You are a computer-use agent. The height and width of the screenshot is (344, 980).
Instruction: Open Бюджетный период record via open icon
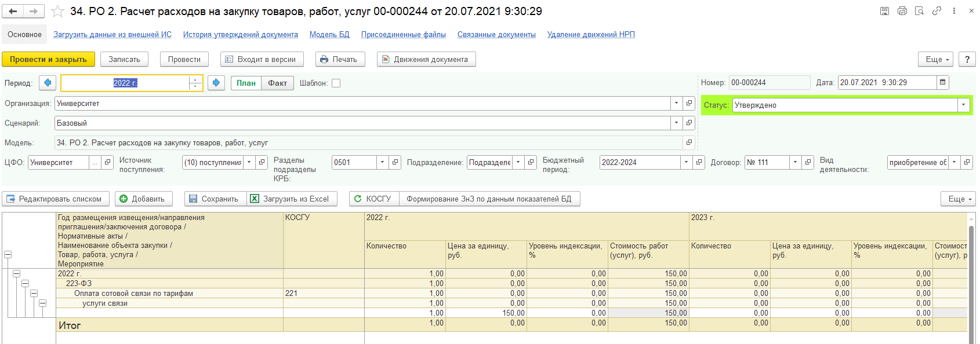click(x=699, y=162)
